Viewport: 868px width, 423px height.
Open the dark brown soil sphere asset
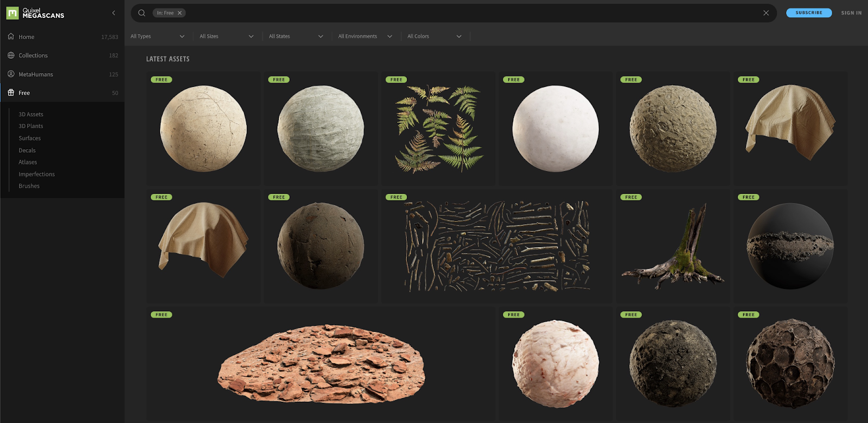coord(321,246)
